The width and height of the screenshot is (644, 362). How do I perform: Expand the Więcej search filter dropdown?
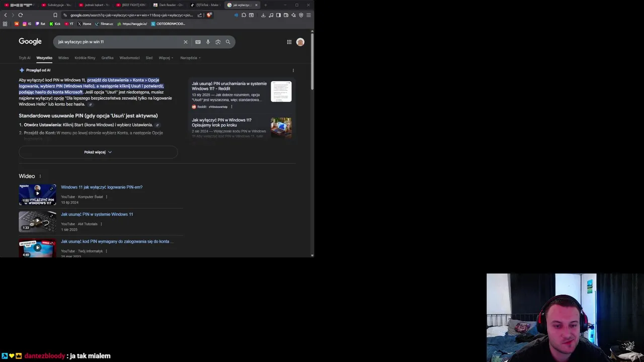[166, 58]
